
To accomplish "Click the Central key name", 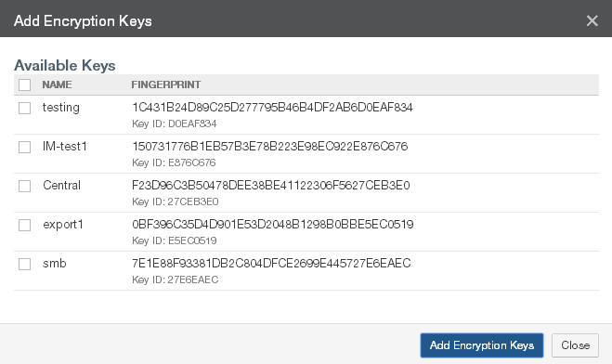I will coord(61,186).
